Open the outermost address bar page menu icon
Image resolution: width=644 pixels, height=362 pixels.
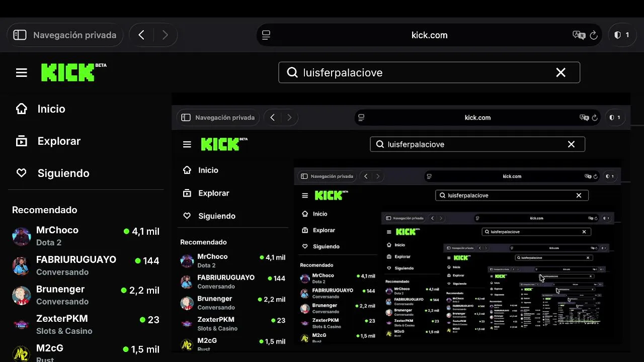click(266, 35)
